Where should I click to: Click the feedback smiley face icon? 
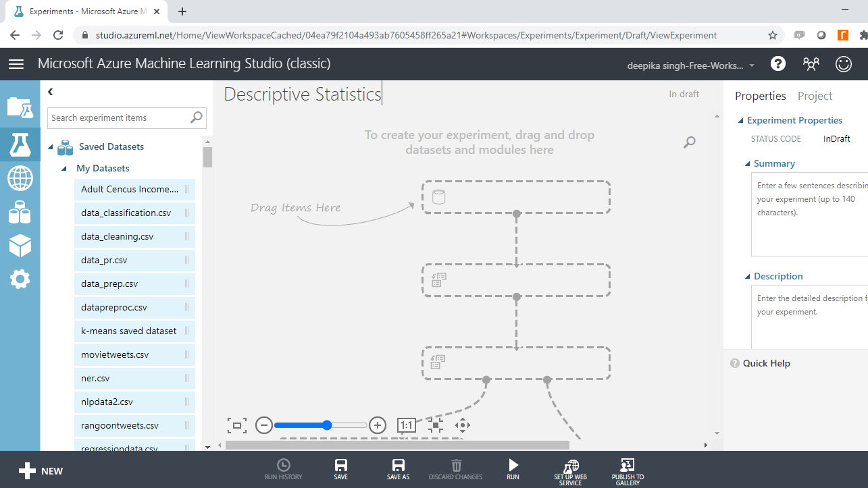[844, 63]
